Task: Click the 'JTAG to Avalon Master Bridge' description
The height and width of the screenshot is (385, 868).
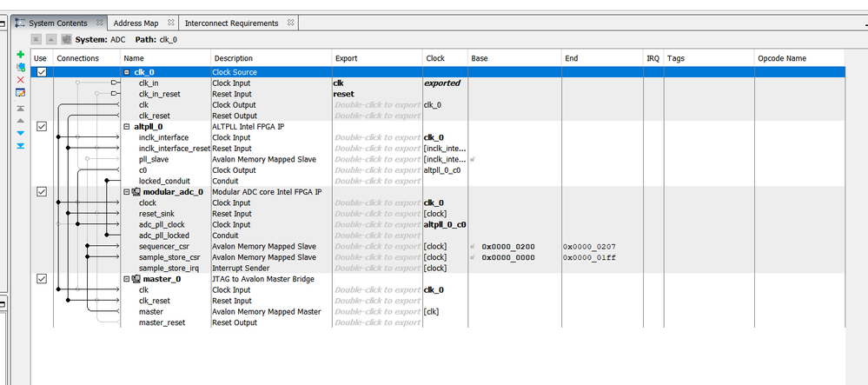Action: click(263, 279)
